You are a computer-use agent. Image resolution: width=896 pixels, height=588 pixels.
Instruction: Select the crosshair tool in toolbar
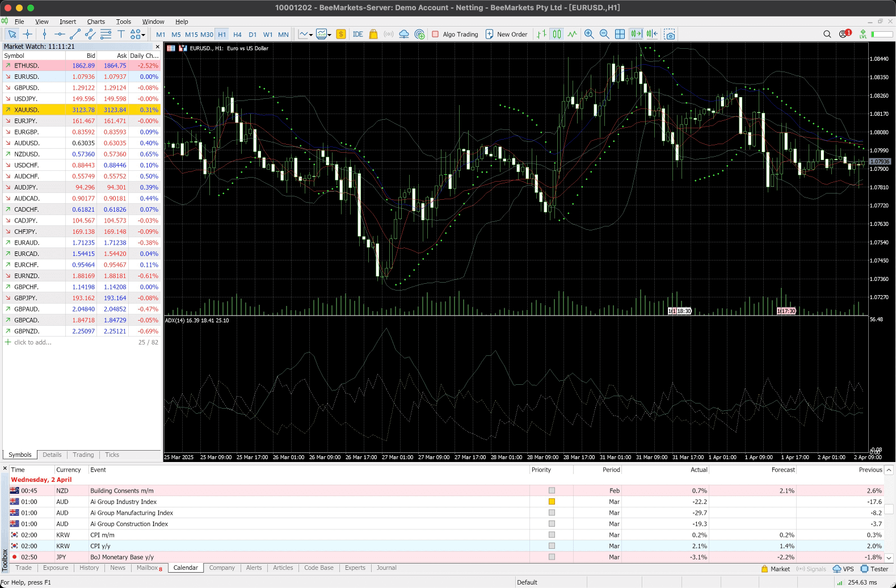(x=27, y=34)
